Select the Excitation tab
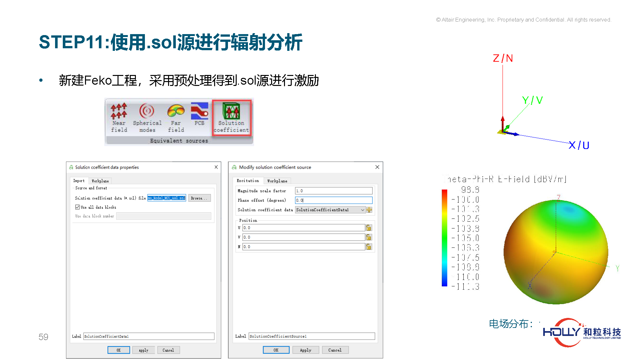Image resolution: width=644 pixels, height=362 pixels. coord(248,181)
